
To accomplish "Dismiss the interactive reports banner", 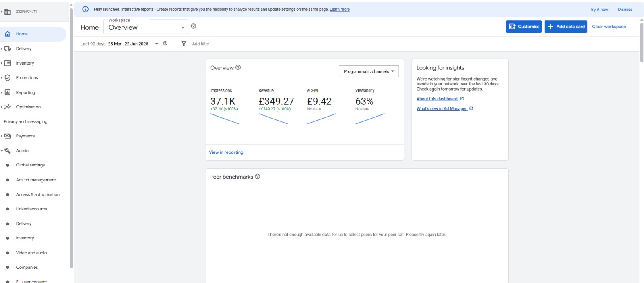I will [x=625, y=9].
